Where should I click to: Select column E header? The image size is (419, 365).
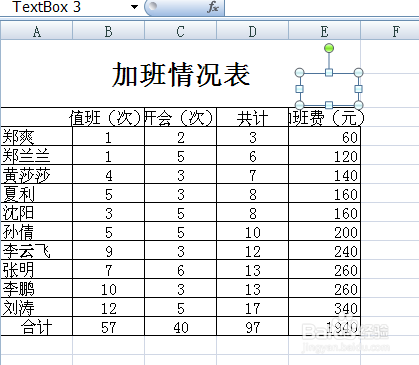tap(324, 32)
